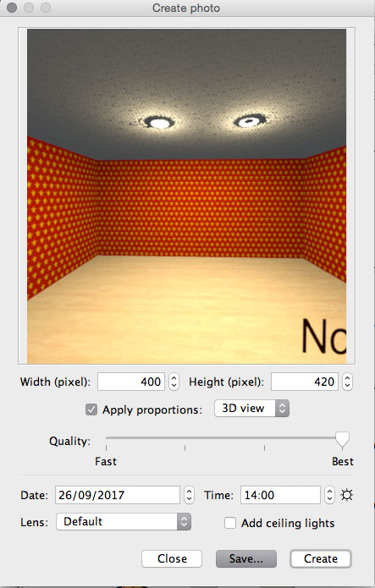Set Quality slider to the Fast tick
Image resolution: width=375 pixels, height=588 pixels.
(x=106, y=438)
